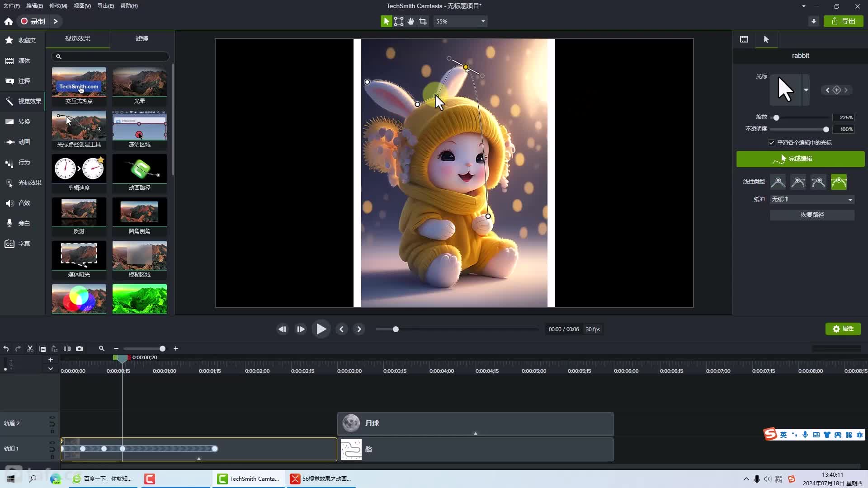Click the timeline zoom magnifier icon
The height and width of the screenshot is (488, 868).
coord(101,348)
